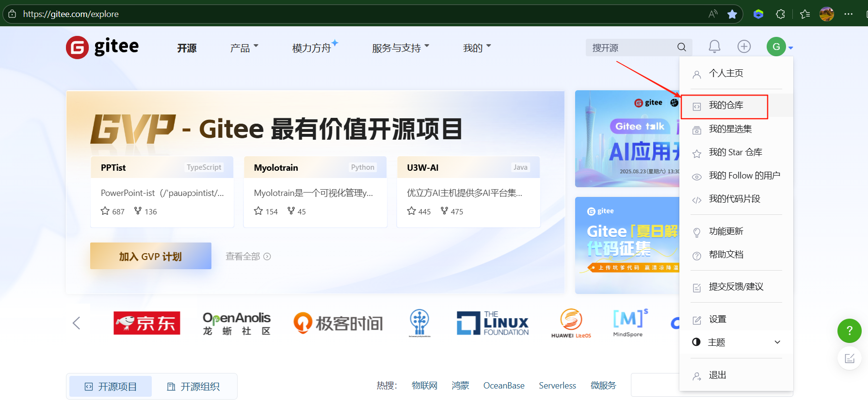This screenshot has height=405, width=868.
Task: Open the PPTist project card title
Action: click(113, 168)
